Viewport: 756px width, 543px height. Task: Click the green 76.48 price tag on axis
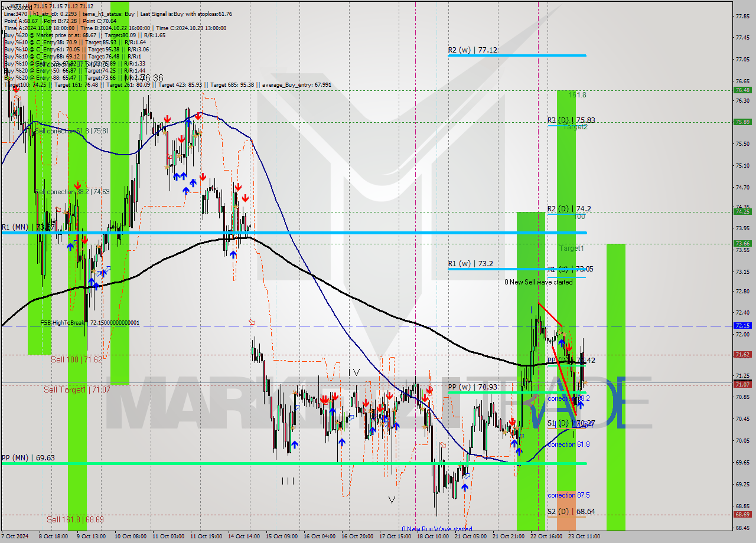(742, 90)
